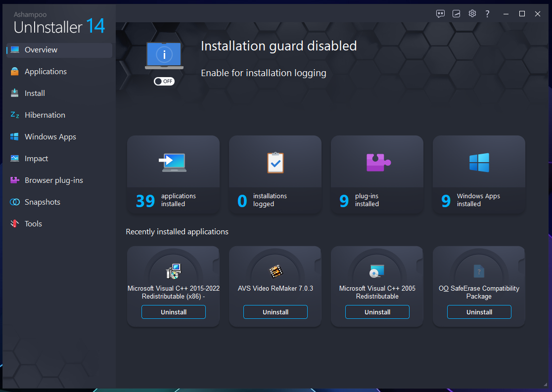Open the Tools sidebar entry

pyautogui.click(x=33, y=224)
